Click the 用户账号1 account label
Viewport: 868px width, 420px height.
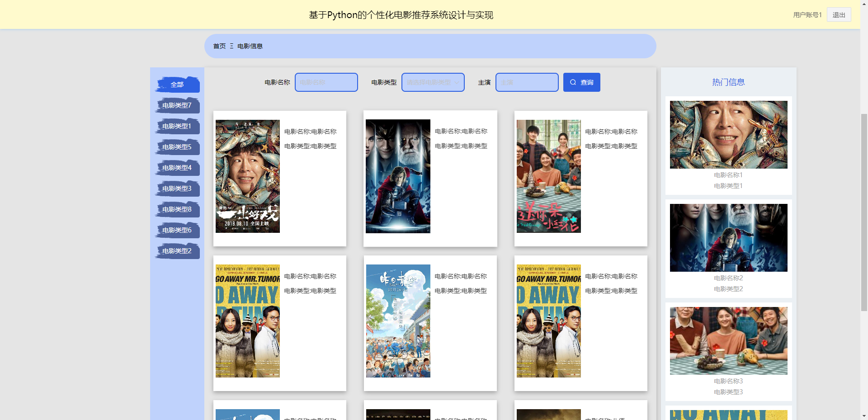pos(807,14)
